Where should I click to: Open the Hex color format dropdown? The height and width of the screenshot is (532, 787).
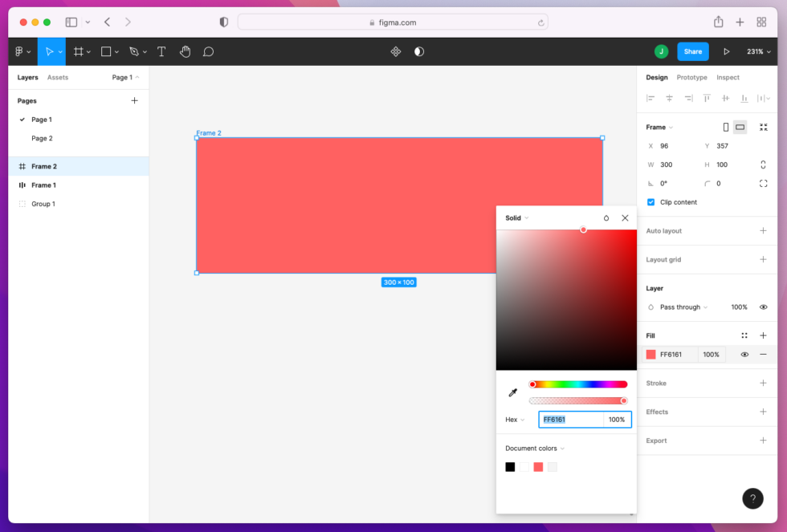[x=514, y=419]
